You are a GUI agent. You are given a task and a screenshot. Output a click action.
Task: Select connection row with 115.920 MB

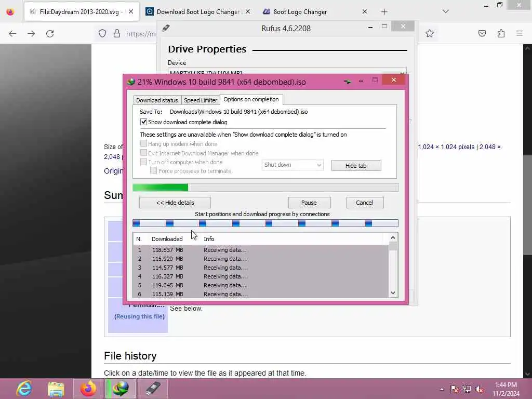click(261, 259)
